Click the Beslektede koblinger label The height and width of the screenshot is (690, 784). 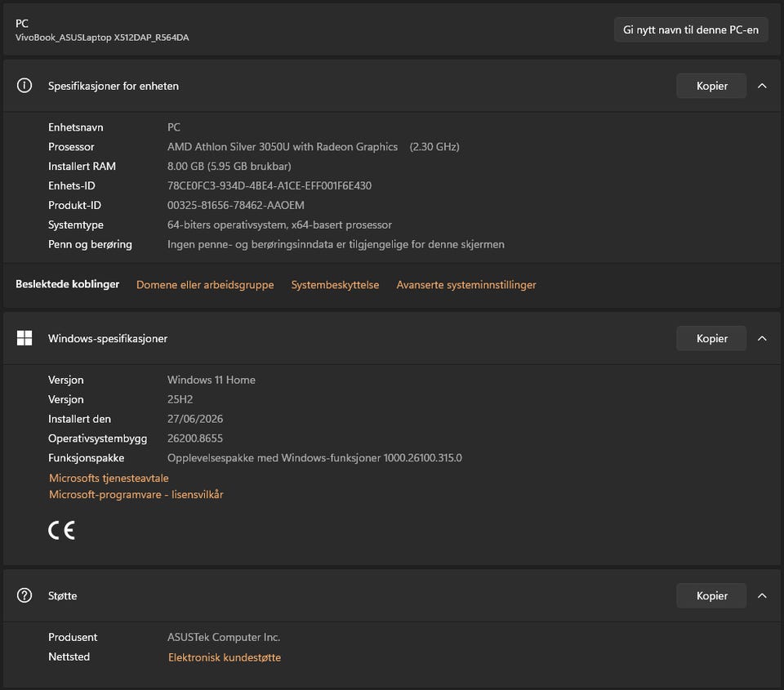tap(68, 284)
